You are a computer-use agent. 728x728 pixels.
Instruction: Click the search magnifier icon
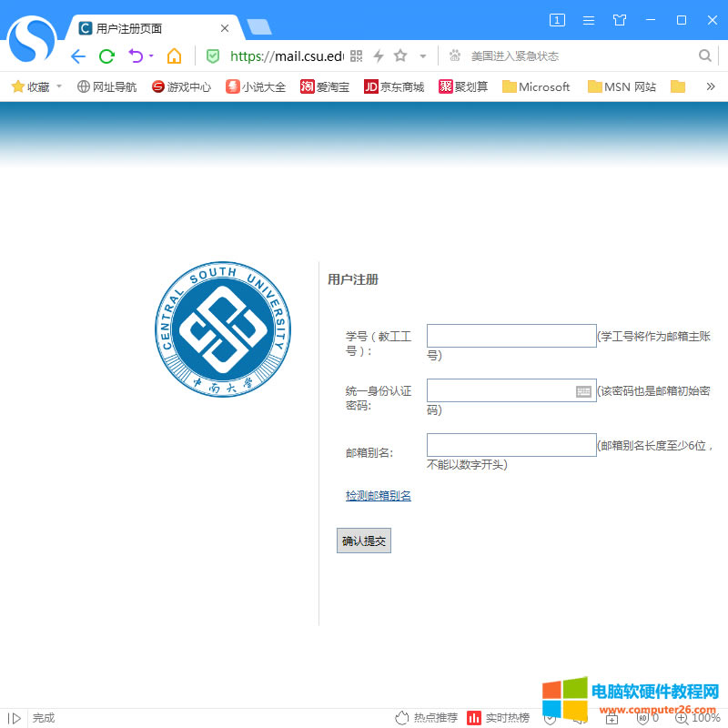tap(705, 56)
